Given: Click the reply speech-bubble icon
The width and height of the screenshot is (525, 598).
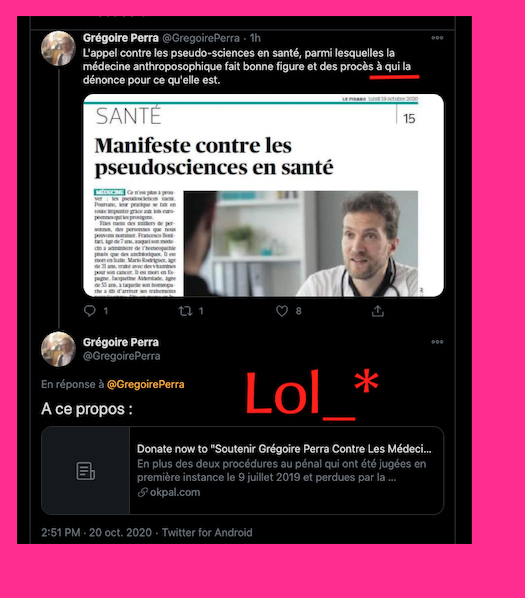Looking at the screenshot, I should coord(90,311).
